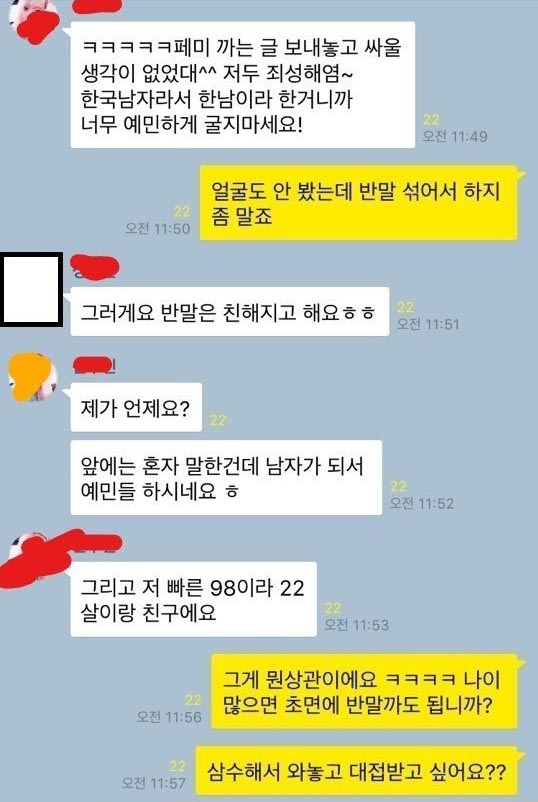Viewport: 538px width, 802px height.
Task: Tap the message 제가 언제요?
Action: [136, 407]
